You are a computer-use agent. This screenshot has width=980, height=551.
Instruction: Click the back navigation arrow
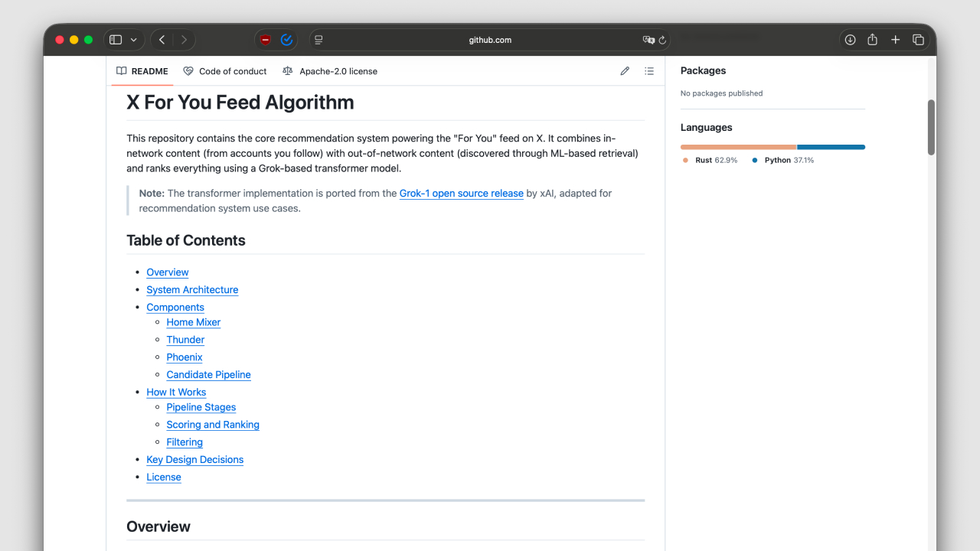pyautogui.click(x=162, y=39)
